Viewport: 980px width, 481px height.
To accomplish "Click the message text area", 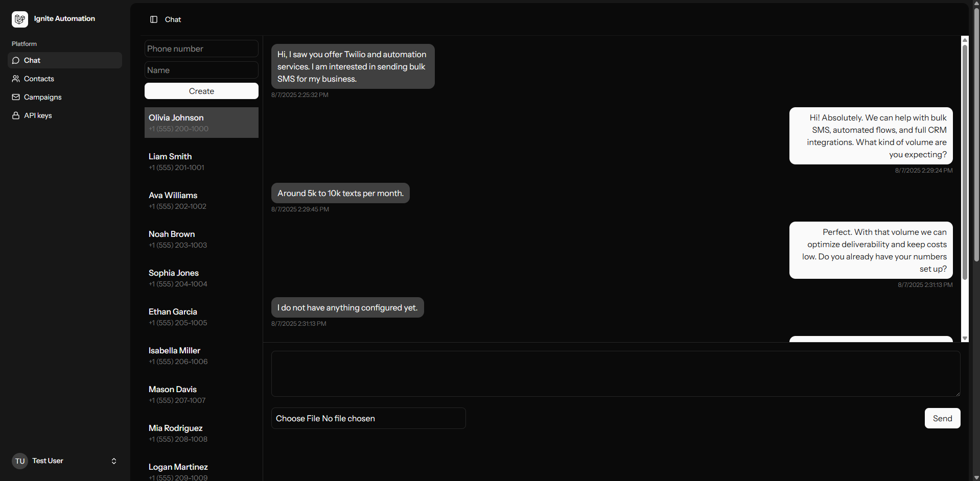I will pos(615,373).
